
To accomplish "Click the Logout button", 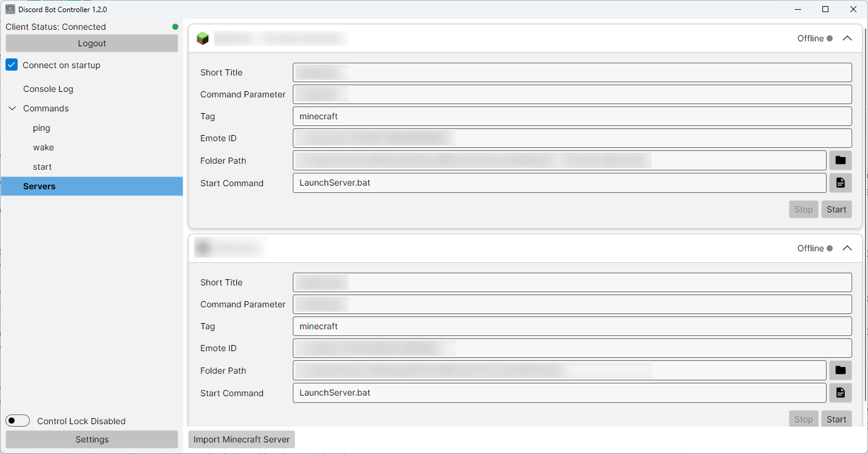I will 92,43.
